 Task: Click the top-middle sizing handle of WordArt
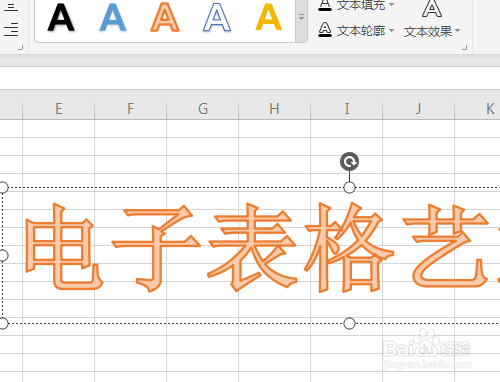pos(349,188)
